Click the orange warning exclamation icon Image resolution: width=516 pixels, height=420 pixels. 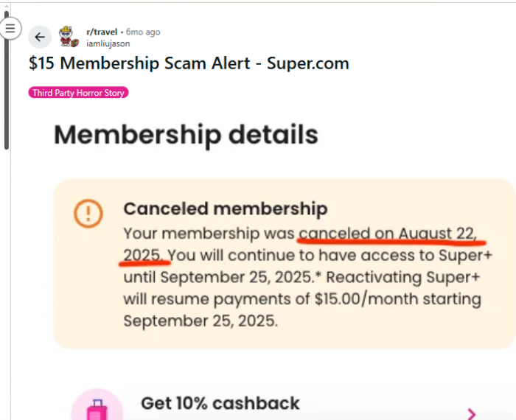[x=88, y=214]
